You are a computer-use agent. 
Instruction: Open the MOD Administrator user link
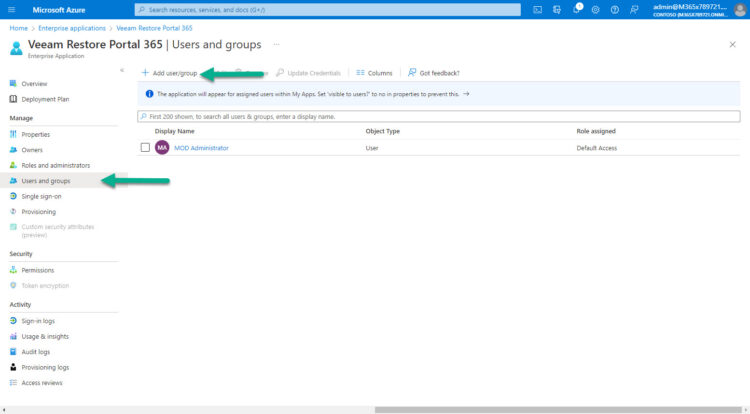(x=201, y=148)
